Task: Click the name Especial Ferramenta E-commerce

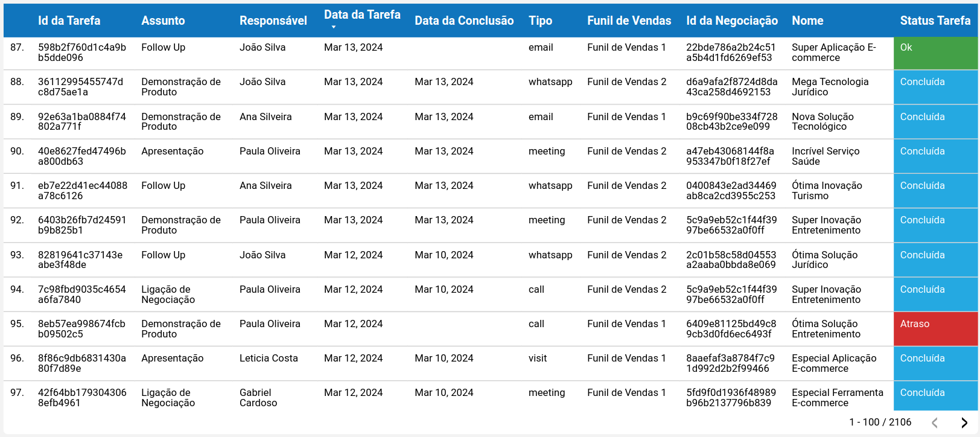Action: click(838, 398)
